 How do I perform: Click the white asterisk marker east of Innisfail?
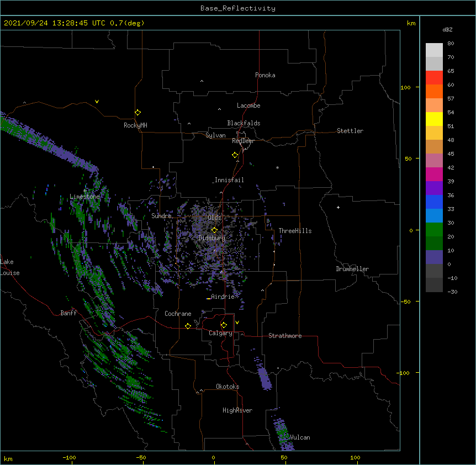[x=277, y=167]
